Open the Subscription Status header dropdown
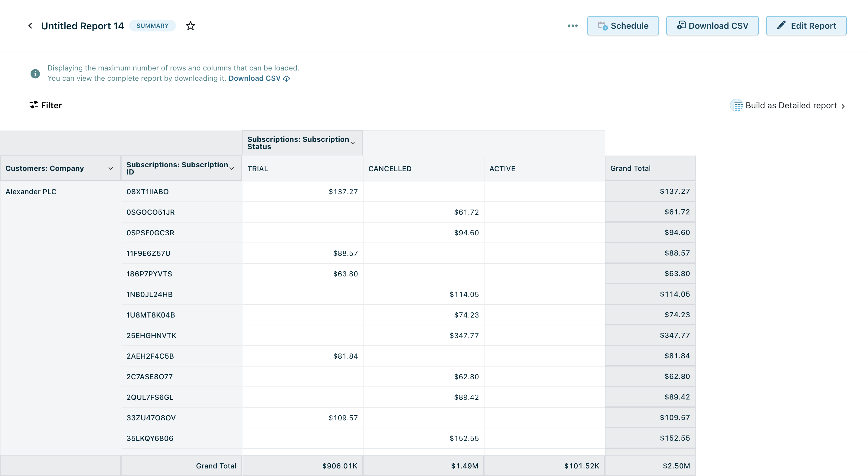Screen dimensions: 868x476 click(x=353, y=143)
